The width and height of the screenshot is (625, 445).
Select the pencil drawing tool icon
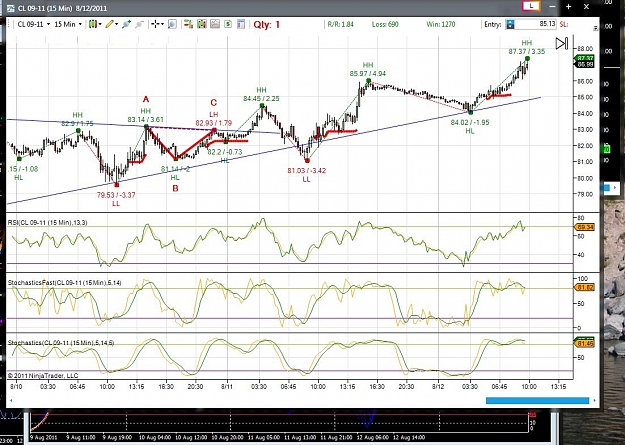pos(110,24)
